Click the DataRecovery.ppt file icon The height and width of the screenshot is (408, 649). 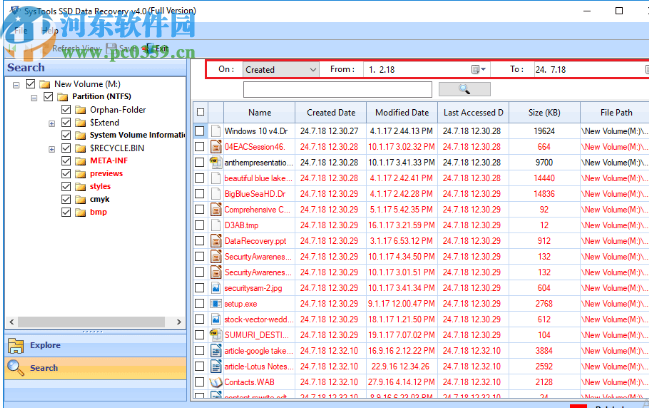point(216,241)
